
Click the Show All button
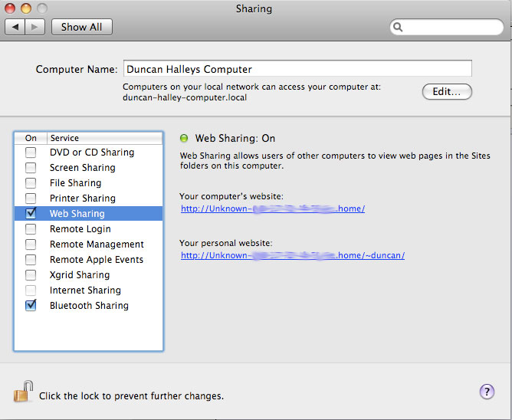[82, 27]
